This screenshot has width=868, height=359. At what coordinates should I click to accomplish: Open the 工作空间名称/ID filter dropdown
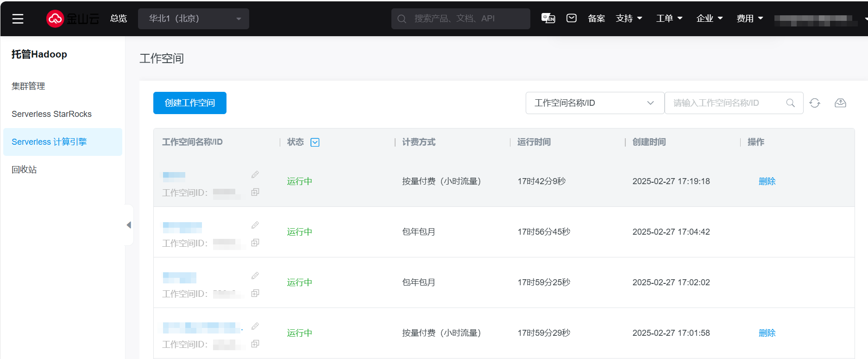(595, 103)
